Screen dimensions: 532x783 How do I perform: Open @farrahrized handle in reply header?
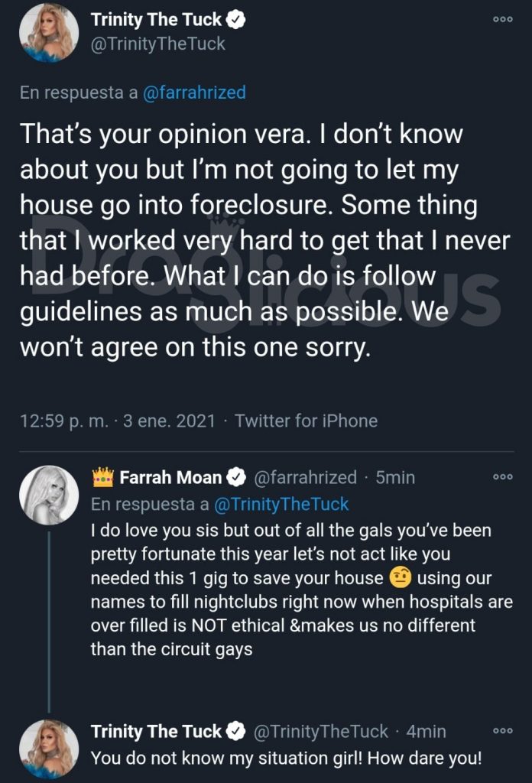(306, 477)
